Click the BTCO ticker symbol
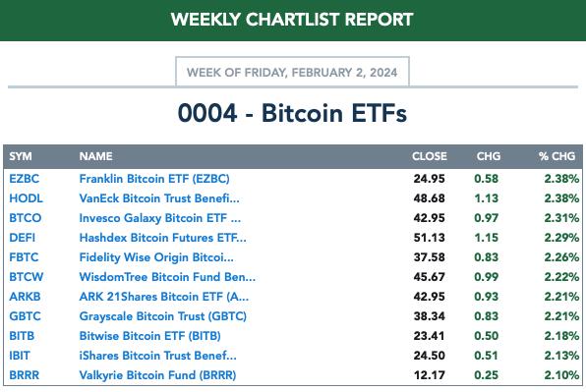The height and width of the screenshot is (392, 586). click(25, 218)
